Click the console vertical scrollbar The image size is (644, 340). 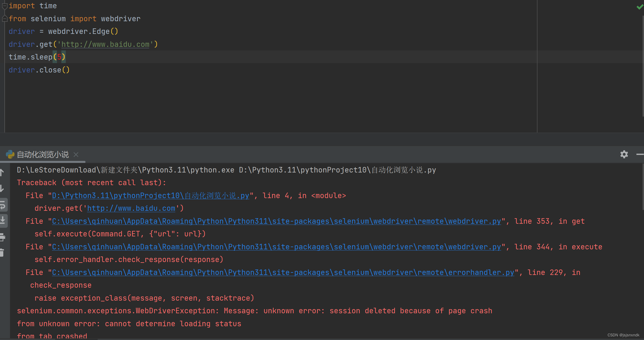tap(643, 187)
